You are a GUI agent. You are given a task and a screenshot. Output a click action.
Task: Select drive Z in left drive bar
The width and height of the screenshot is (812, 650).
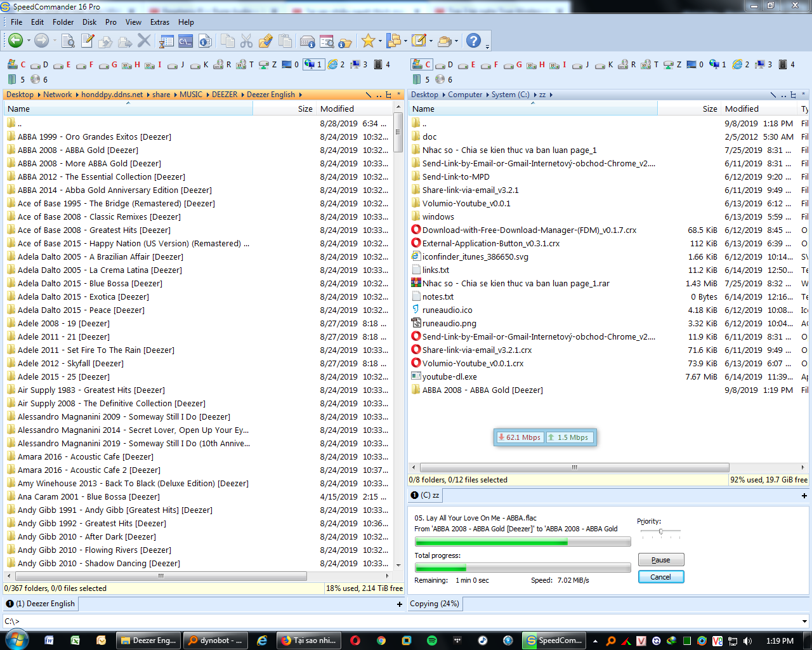268,64
